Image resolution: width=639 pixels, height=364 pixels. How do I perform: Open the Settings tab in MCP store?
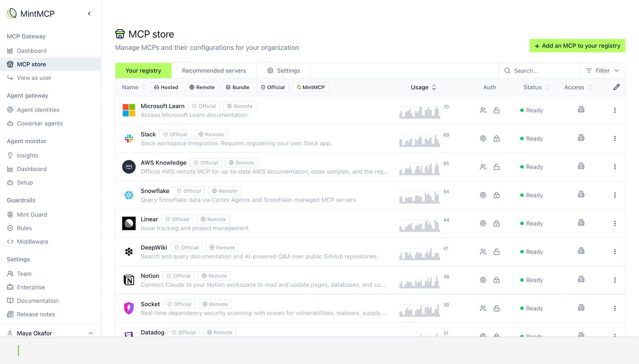284,71
